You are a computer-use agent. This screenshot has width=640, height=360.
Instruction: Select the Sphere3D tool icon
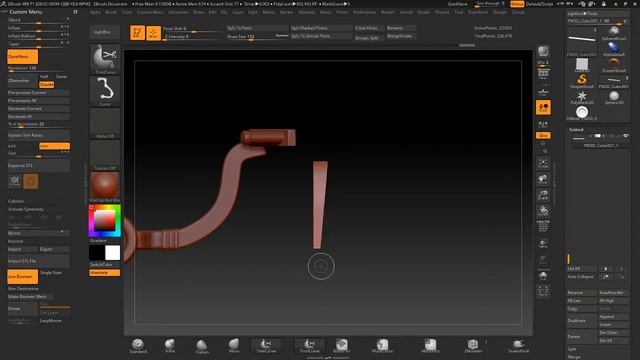pos(614,97)
